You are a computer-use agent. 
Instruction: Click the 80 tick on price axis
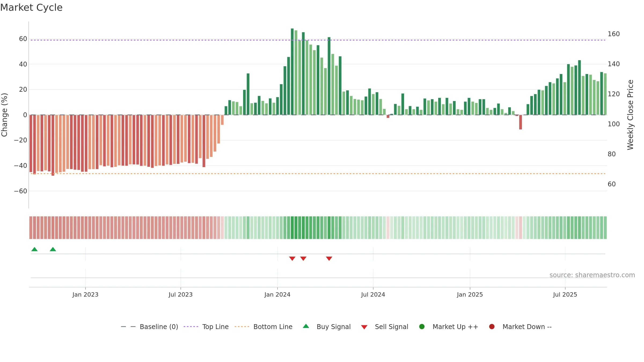(612, 154)
